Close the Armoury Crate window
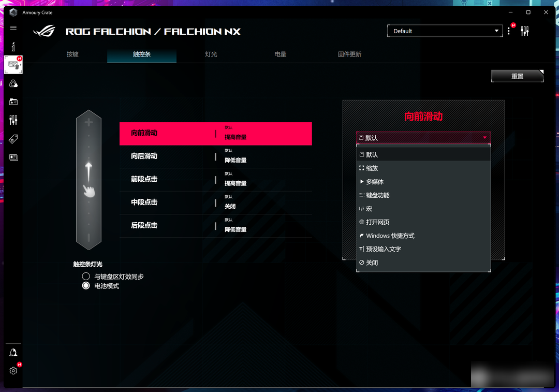Screen dimensions: 559x392 (x=546, y=12)
